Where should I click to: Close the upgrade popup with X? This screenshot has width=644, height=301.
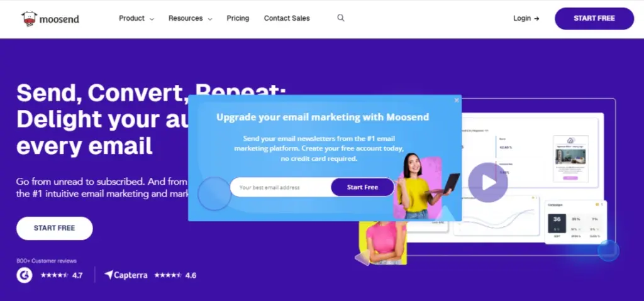457,101
